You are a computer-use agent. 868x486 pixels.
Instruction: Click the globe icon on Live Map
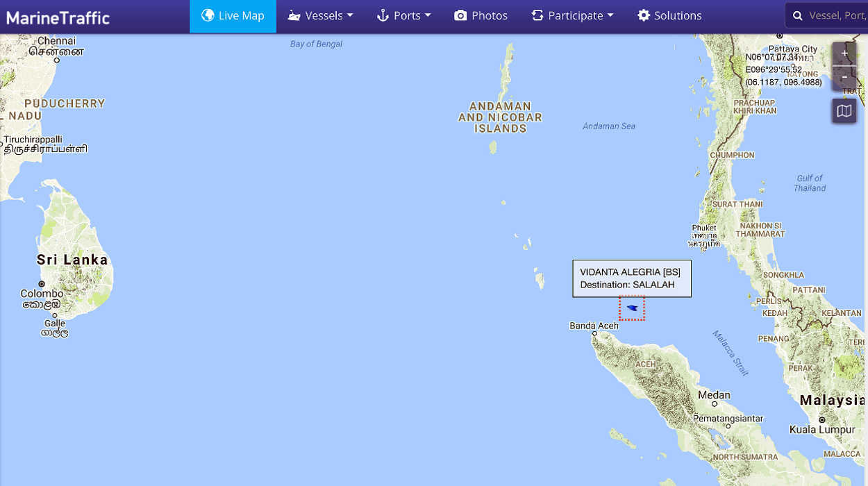tap(208, 15)
